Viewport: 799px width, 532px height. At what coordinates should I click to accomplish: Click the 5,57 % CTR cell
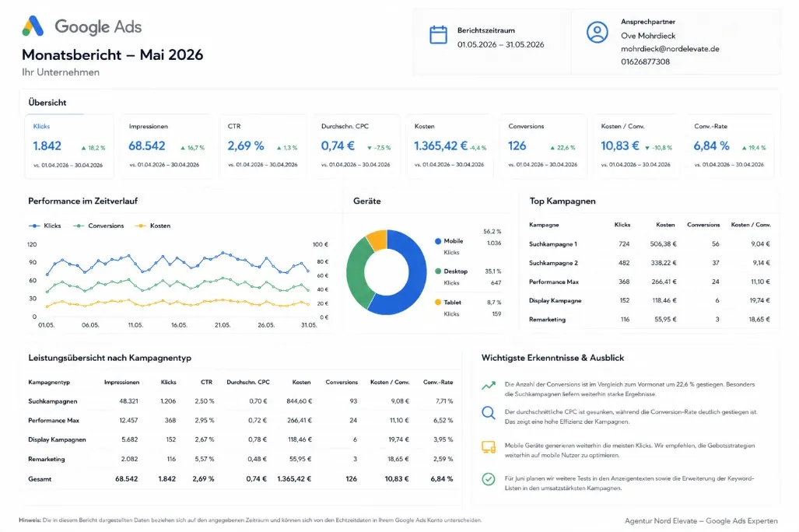[x=205, y=459]
